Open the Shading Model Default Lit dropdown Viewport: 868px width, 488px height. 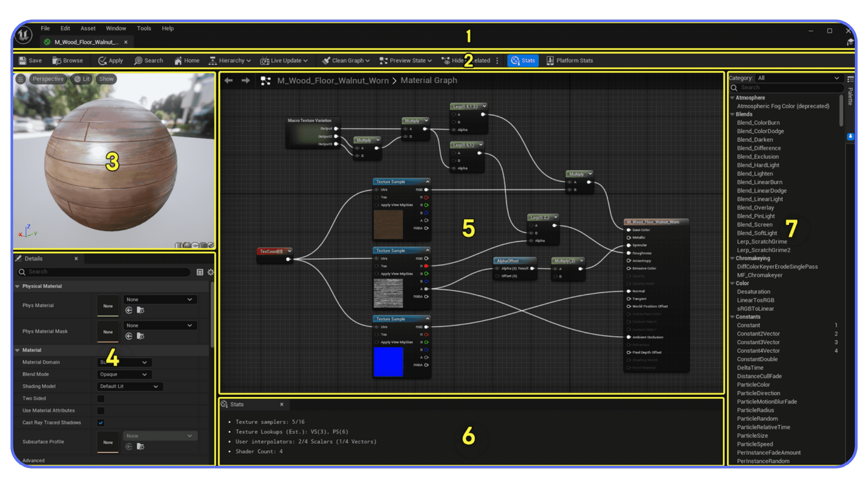[130, 387]
